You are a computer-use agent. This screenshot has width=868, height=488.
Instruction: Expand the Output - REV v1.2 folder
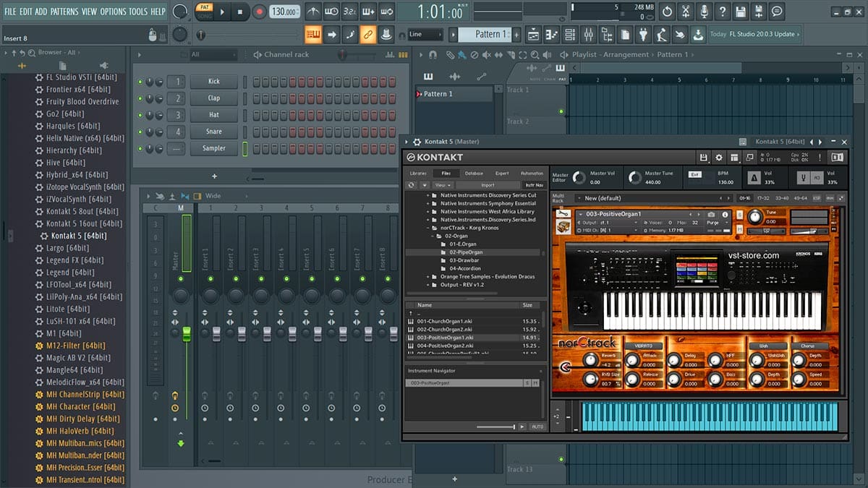427,284
